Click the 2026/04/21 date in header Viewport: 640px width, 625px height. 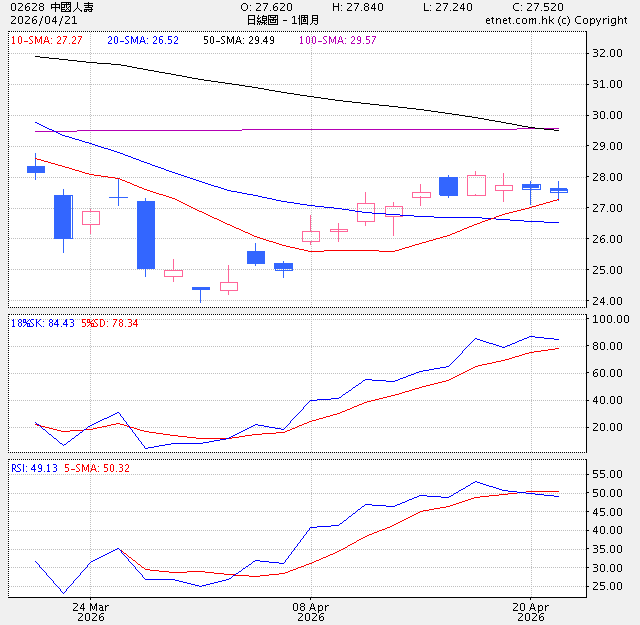[36, 20]
